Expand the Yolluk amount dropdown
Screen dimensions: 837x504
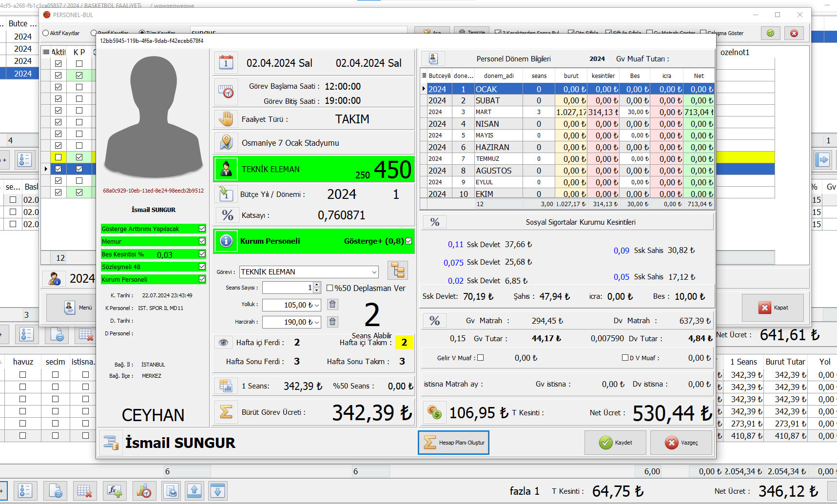click(317, 306)
